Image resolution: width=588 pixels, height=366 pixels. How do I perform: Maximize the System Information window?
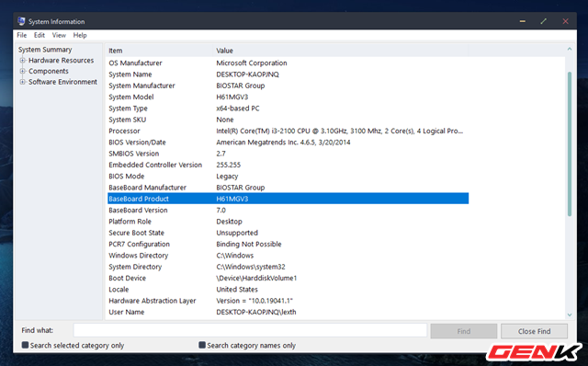(x=543, y=21)
